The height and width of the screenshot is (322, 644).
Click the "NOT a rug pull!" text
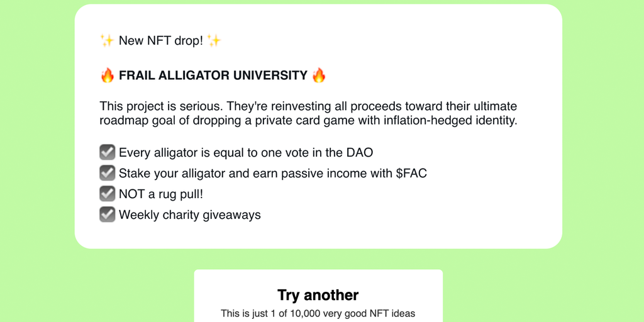(161, 194)
